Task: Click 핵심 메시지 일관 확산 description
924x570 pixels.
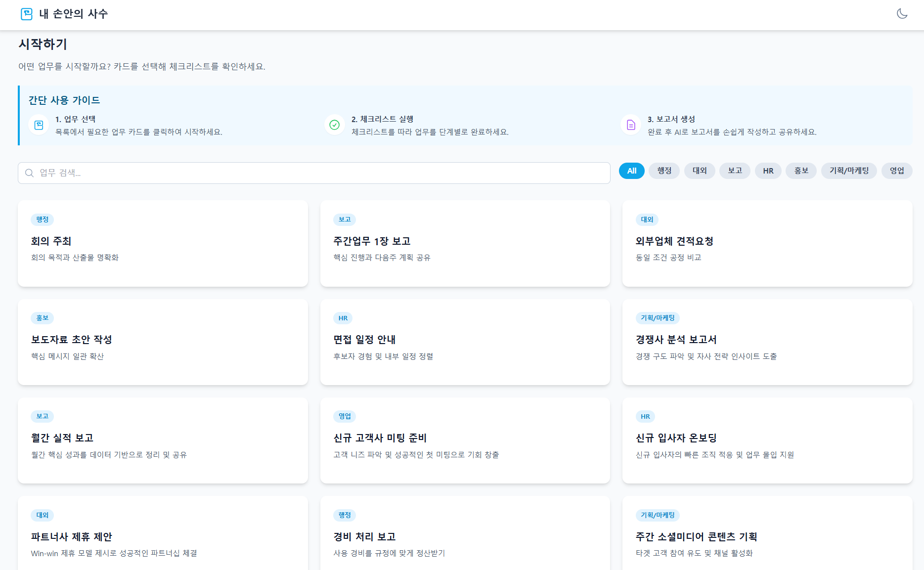Action: pos(67,356)
